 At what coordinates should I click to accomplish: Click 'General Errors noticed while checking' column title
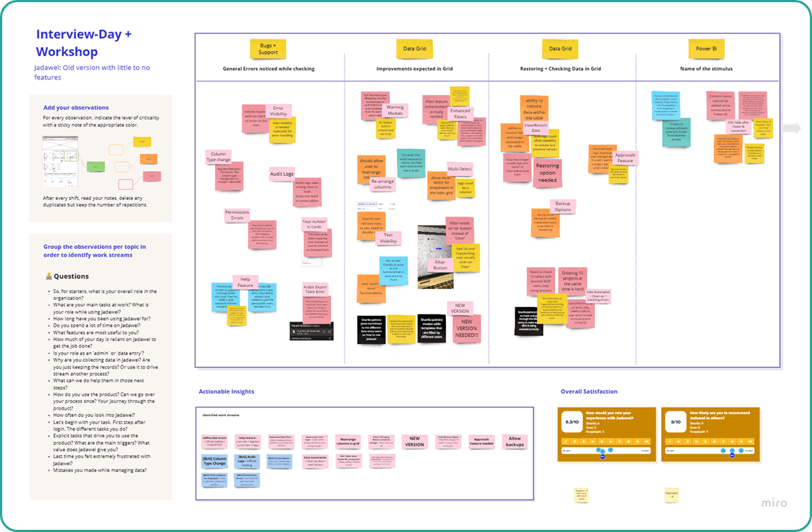[x=268, y=69]
